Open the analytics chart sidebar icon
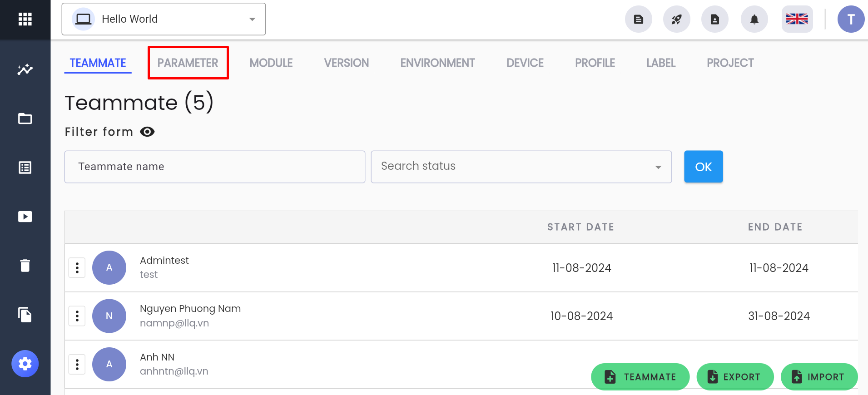Viewport: 868px width, 395px height. [25, 69]
